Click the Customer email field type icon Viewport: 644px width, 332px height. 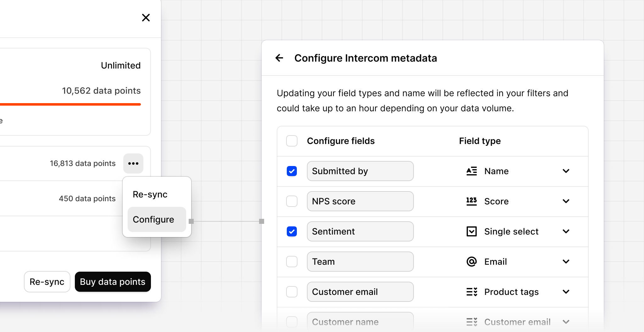tap(471, 322)
